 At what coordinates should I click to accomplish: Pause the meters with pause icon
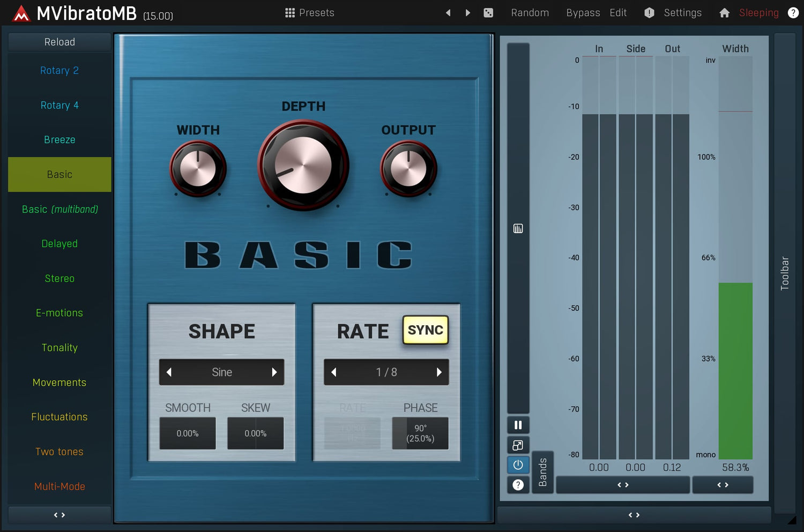pos(518,425)
